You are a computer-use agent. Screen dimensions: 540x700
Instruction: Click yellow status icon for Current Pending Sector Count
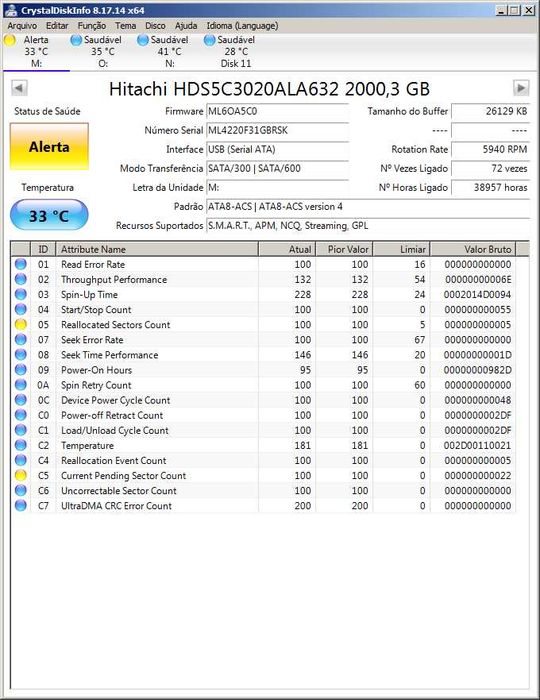pos(21,475)
